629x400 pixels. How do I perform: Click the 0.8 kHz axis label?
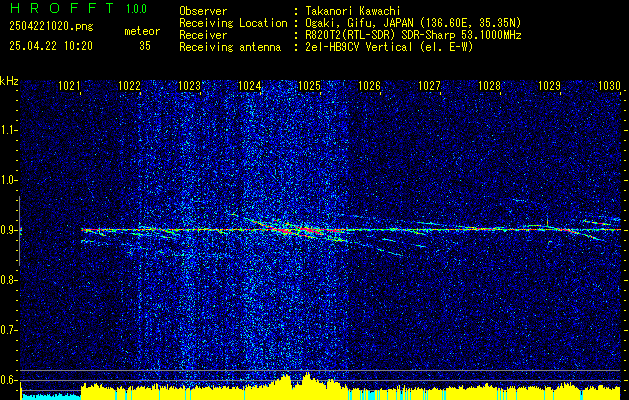click(7, 280)
